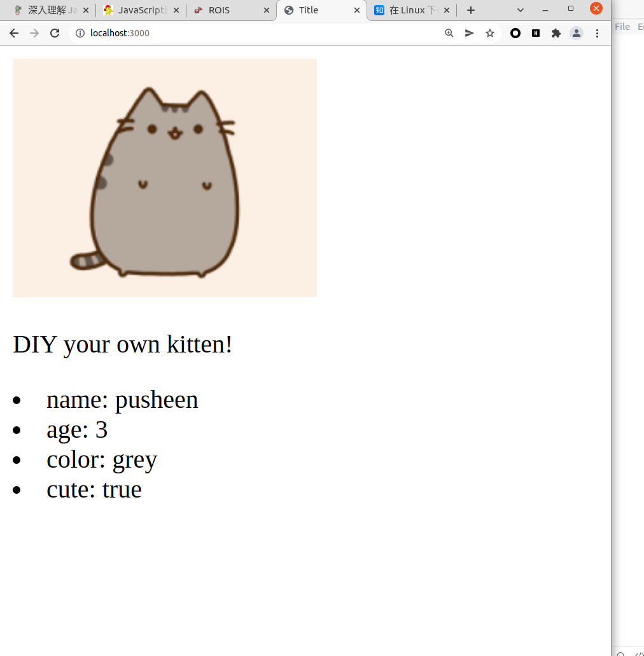
Task: Click the share/send page icon
Action: tap(470, 33)
